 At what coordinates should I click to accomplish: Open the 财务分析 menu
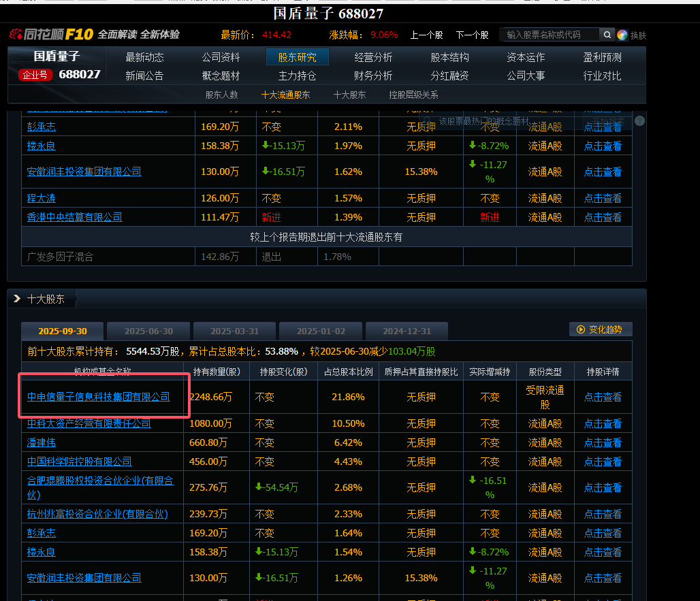[373, 76]
